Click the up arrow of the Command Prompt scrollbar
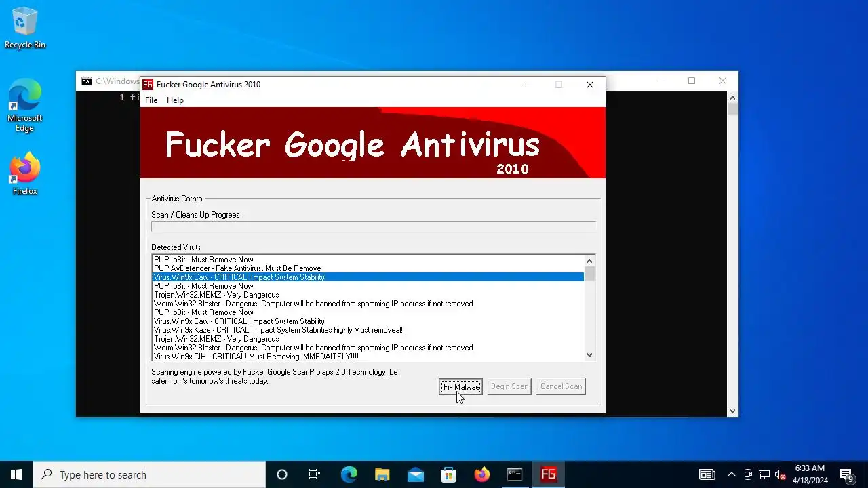The width and height of the screenshot is (868, 488). (732, 98)
